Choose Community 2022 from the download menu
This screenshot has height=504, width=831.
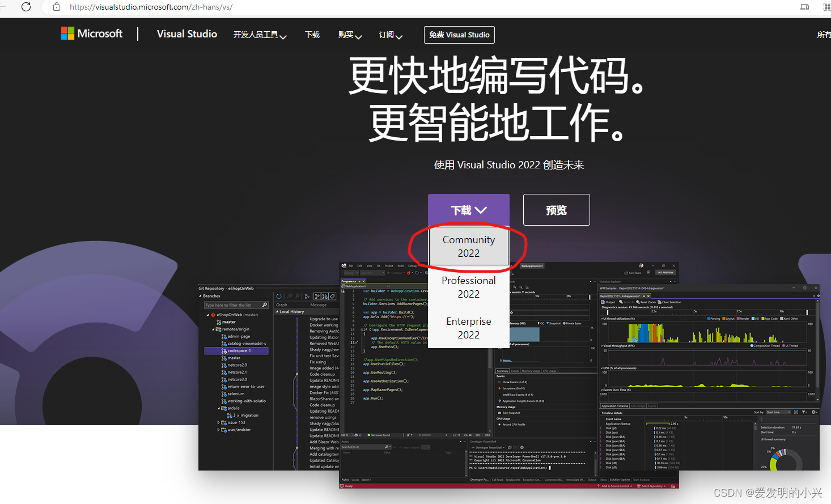(469, 246)
